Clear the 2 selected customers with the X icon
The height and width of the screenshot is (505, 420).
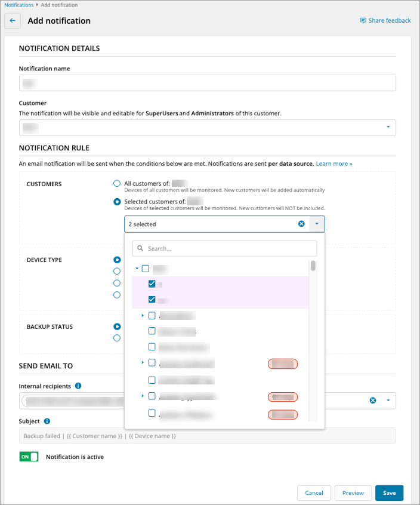pyautogui.click(x=301, y=224)
